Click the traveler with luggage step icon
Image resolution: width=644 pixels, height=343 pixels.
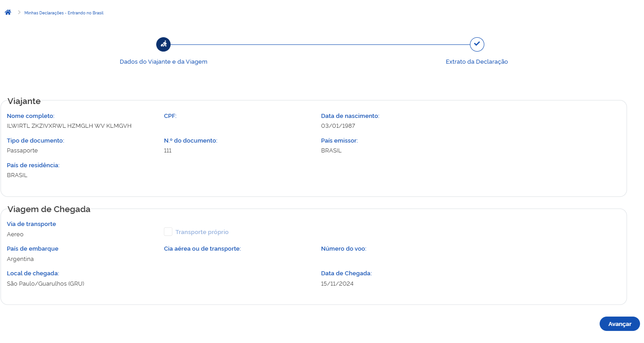[x=163, y=44]
